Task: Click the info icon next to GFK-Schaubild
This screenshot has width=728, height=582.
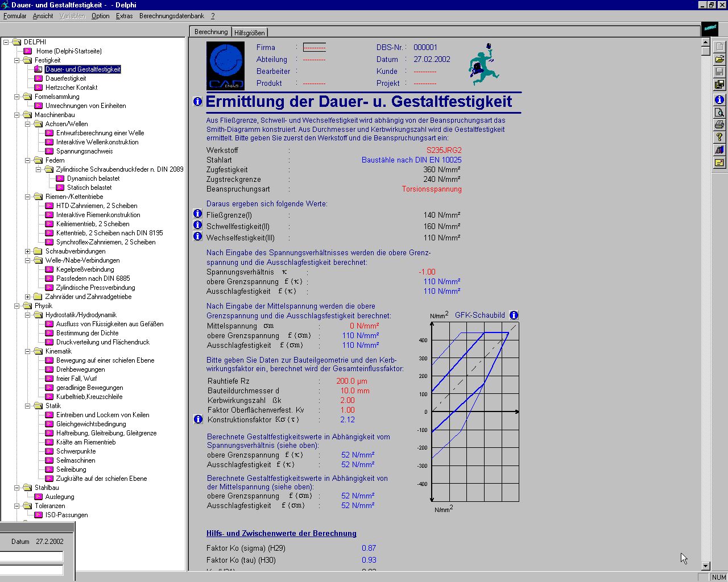Action: tap(514, 315)
